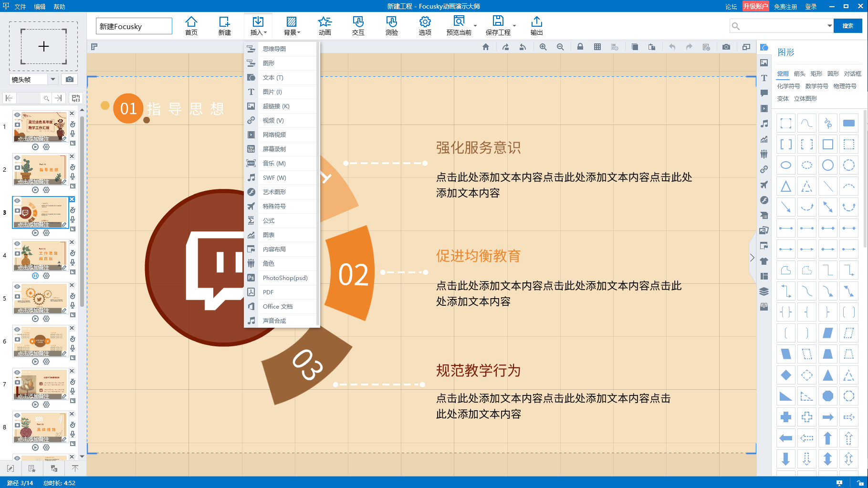868x488 pixels.
Task: Toggle the eye icon on slide 8
Action: [17, 415]
